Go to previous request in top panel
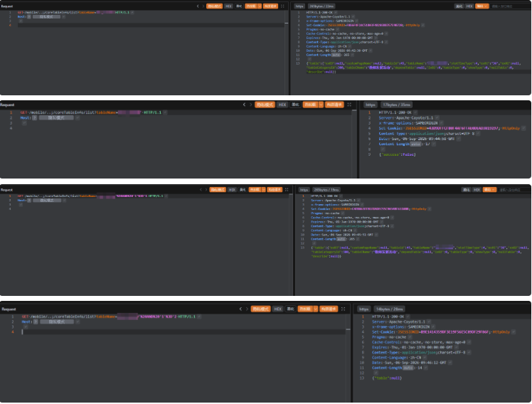The image size is (532, 404). coord(198,6)
